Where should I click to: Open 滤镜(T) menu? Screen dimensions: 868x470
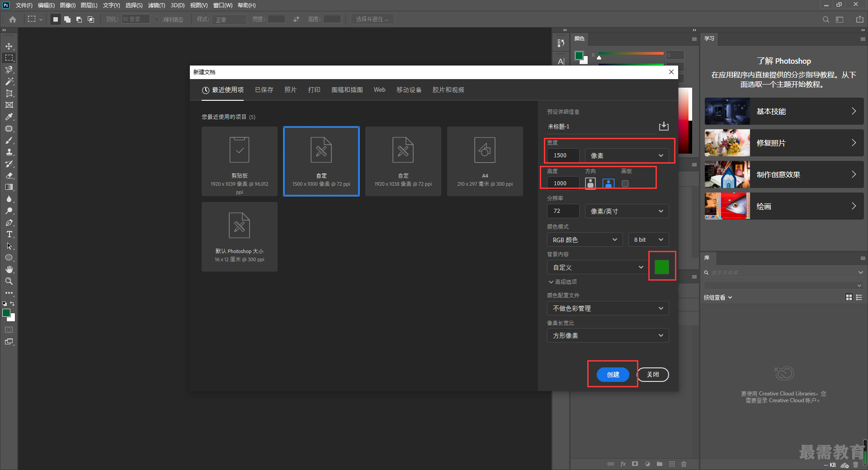(x=156, y=5)
